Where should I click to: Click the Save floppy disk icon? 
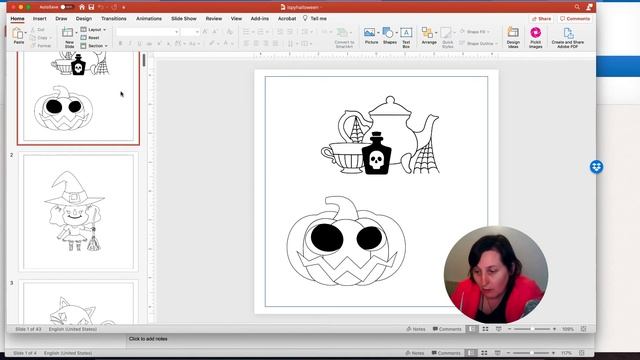click(91, 7)
